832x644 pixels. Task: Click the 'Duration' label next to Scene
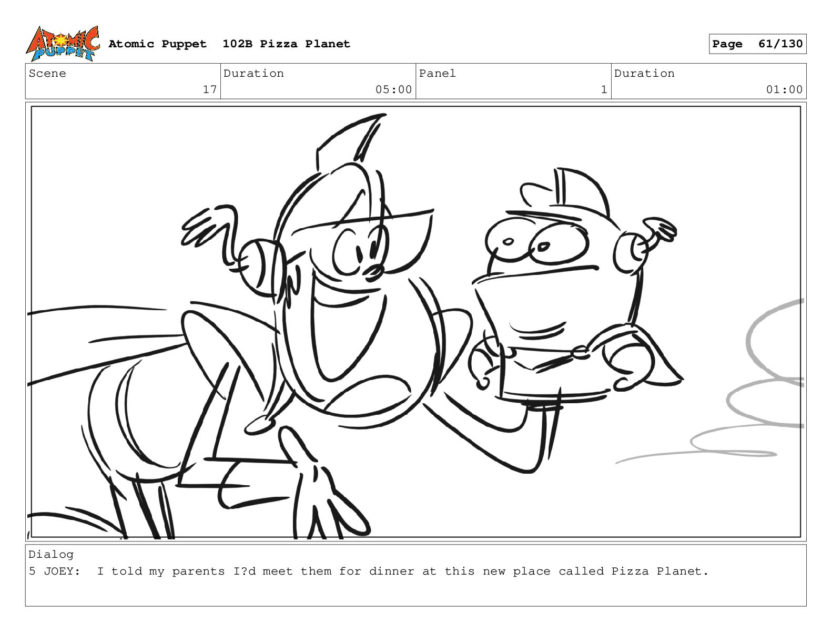click(x=254, y=74)
